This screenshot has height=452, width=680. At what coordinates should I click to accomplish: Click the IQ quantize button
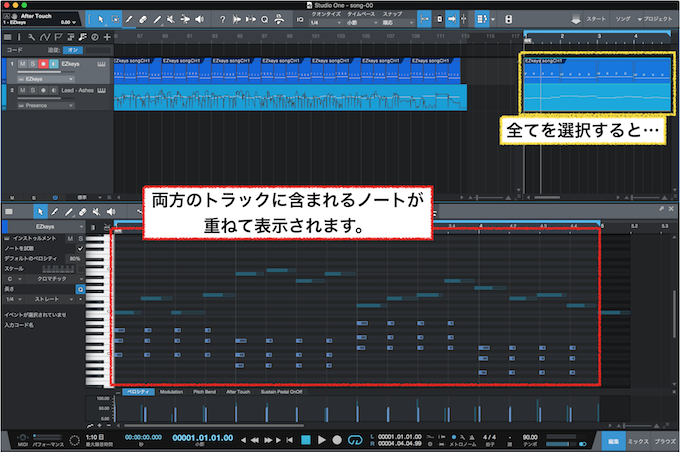[x=300, y=20]
